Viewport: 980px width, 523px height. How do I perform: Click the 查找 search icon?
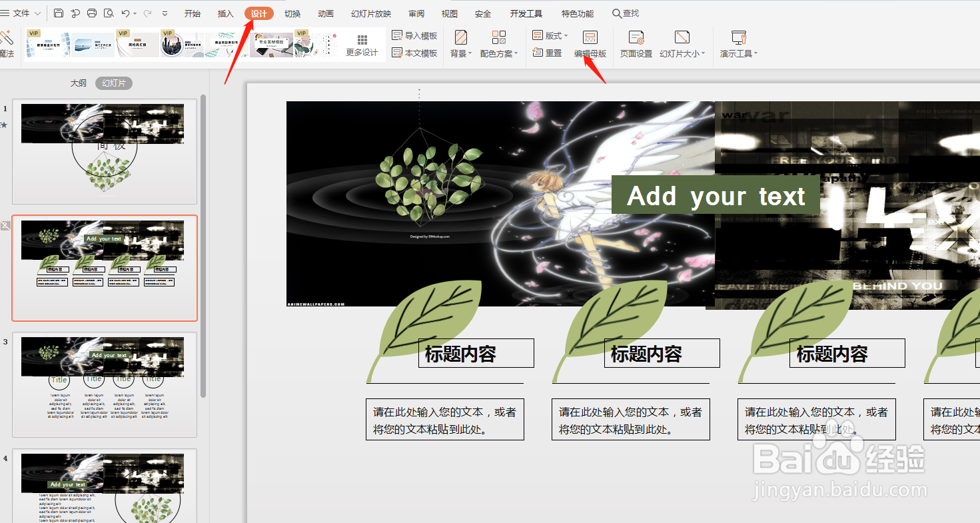point(617,13)
